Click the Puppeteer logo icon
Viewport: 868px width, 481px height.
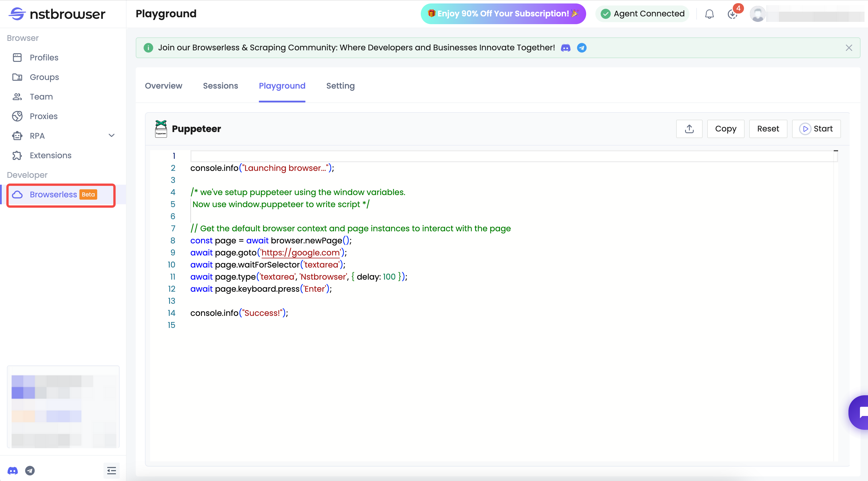(x=161, y=129)
